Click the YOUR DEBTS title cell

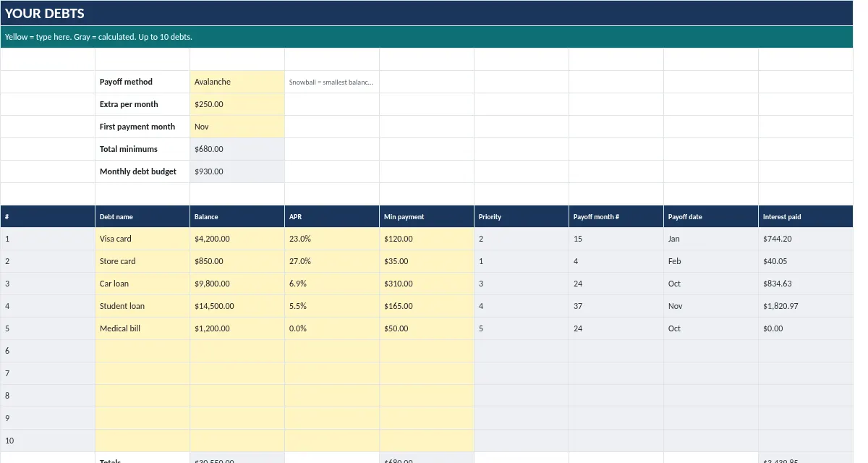pos(427,13)
